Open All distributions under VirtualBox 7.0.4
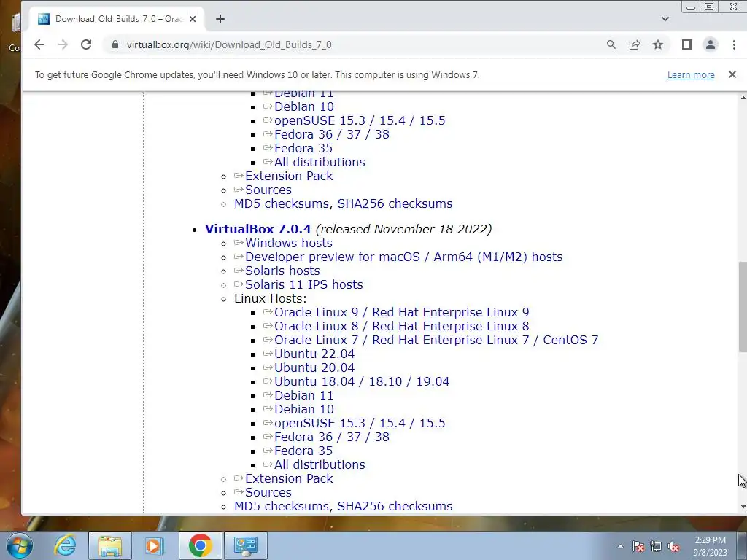 tap(320, 464)
